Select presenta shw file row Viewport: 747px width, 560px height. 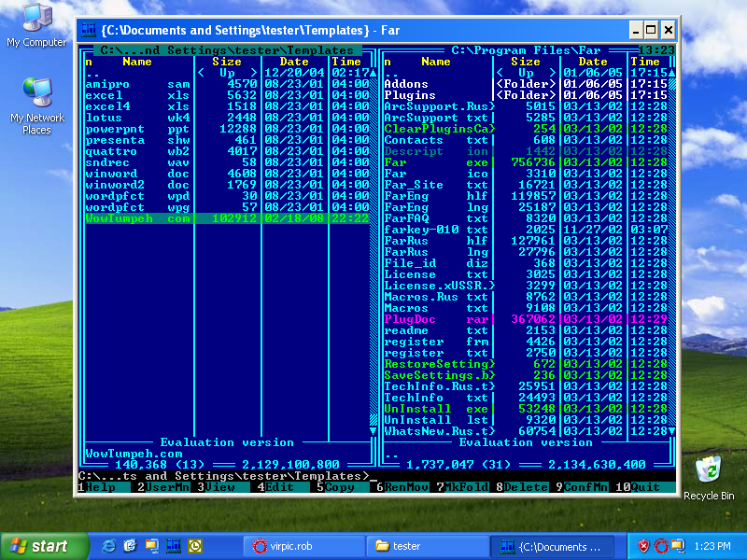227,140
